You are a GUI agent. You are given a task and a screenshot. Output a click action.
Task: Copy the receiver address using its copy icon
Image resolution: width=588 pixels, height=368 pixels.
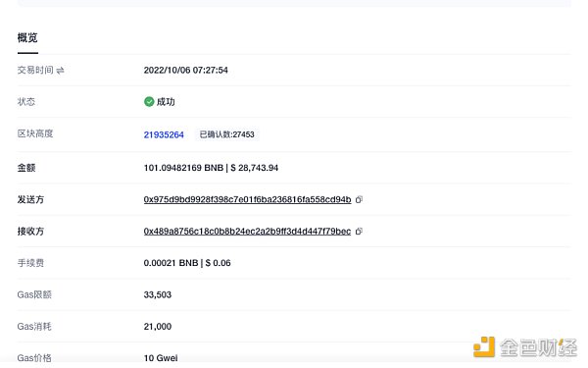pyautogui.click(x=359, y=232)
